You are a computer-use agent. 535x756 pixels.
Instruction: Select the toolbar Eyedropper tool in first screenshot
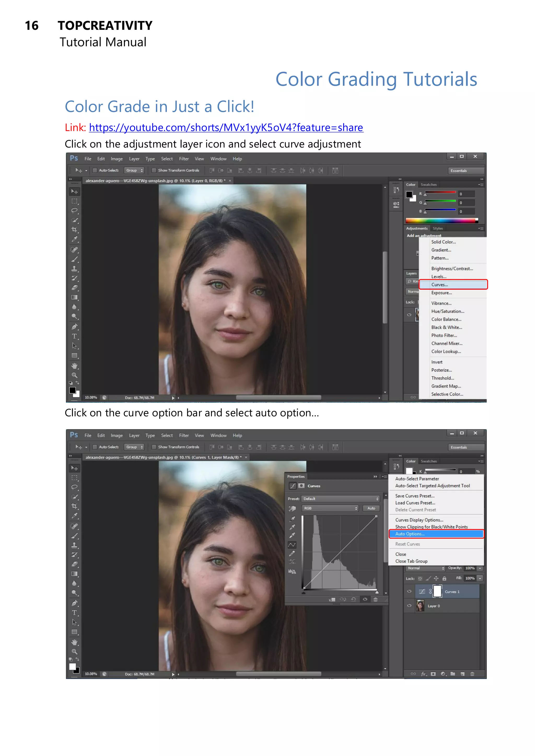coord(74,239)
